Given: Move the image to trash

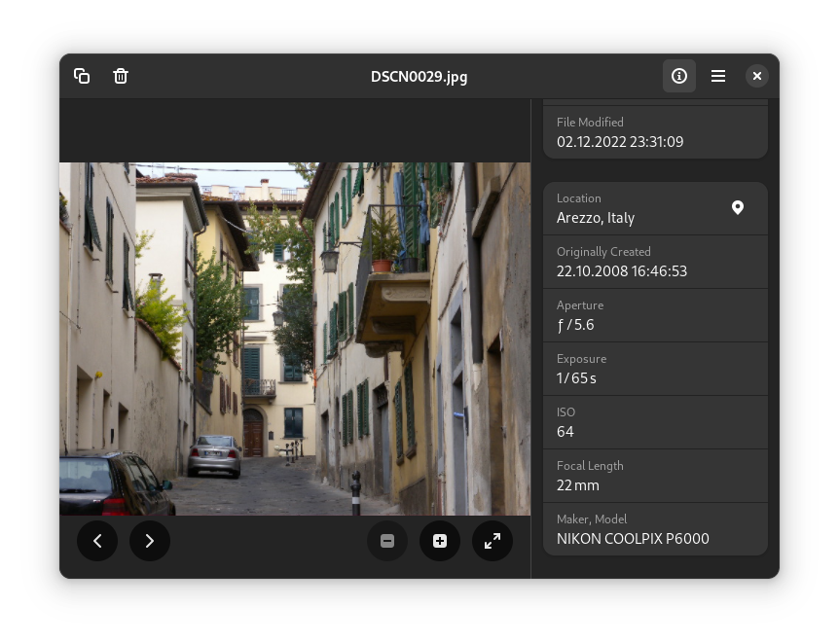Looking at the screenshot, I should (x=121, y=76).
